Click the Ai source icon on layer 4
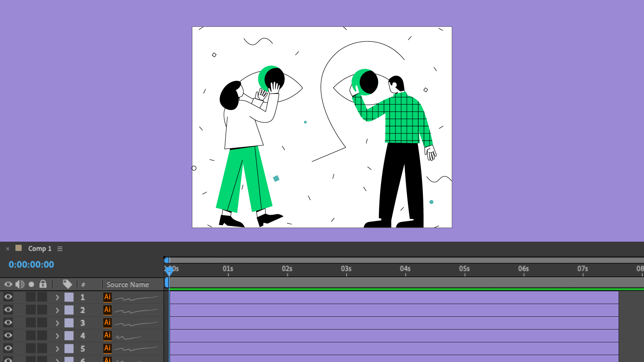The image size is (644, 362). [x=107, y=336]
